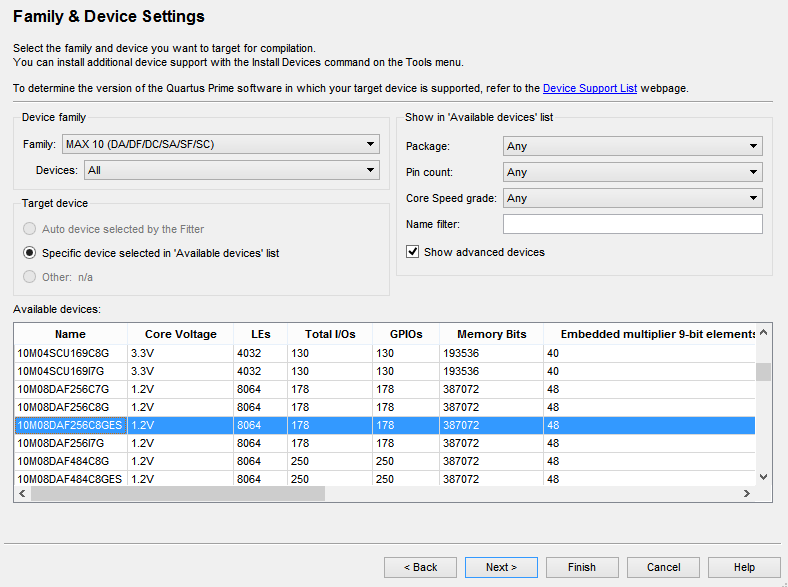Sort by the Memory Bits column header
The image size is (788, 587).
[491, 334]
